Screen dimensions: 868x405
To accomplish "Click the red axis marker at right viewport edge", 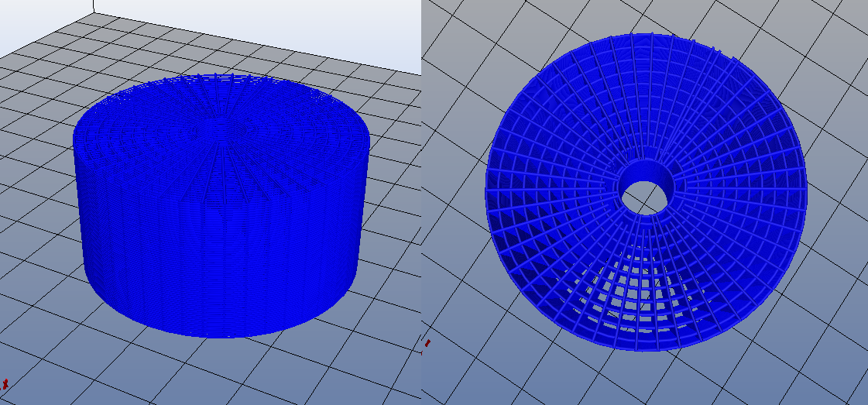I will 426,343.
